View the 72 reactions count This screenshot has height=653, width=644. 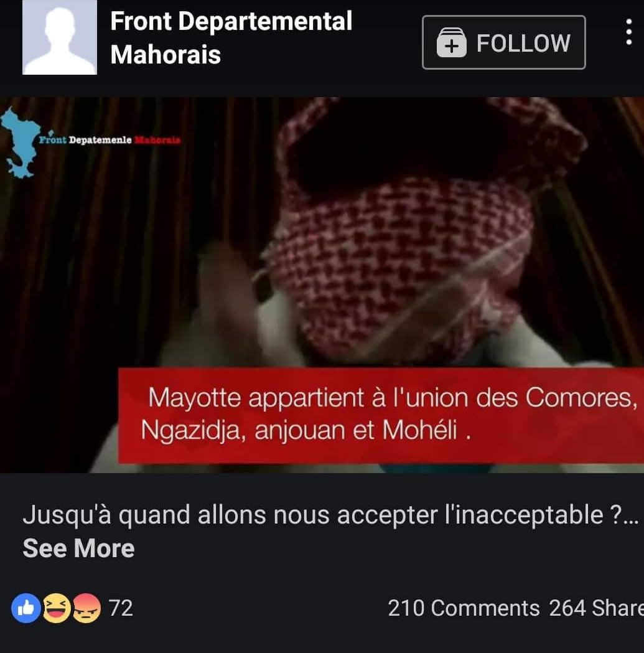pyautogui.click(x=121, y=608)
